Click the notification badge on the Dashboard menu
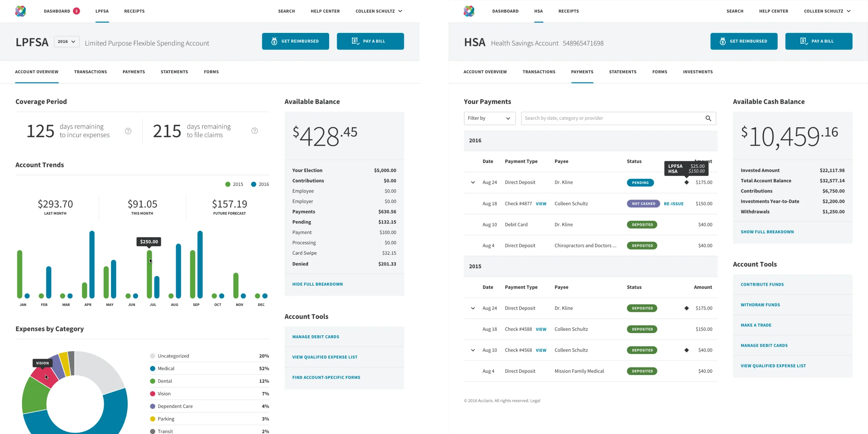 [x=76, y=11]
